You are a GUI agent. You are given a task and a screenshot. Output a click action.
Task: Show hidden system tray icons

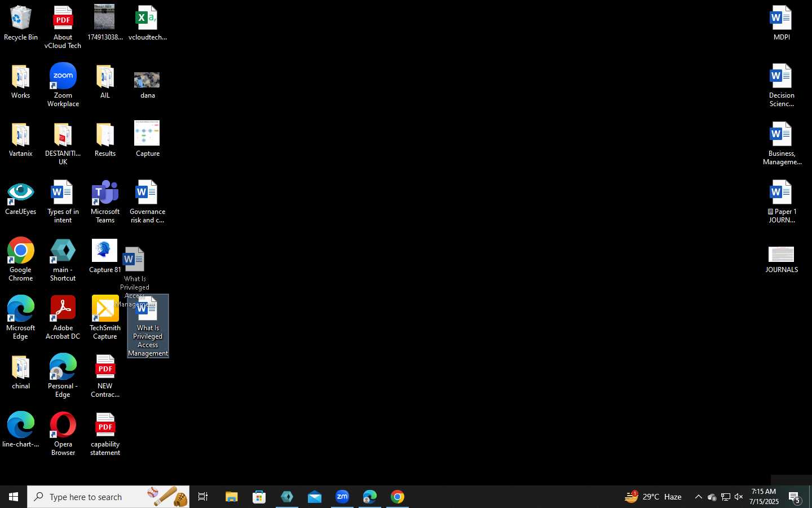(x=698, y=497)
